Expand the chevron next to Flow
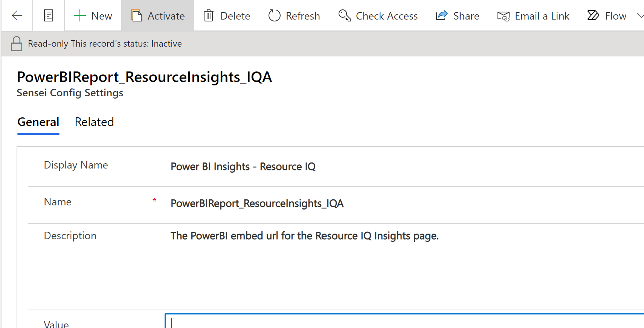 pyautogui.click(x=640, y=16)
